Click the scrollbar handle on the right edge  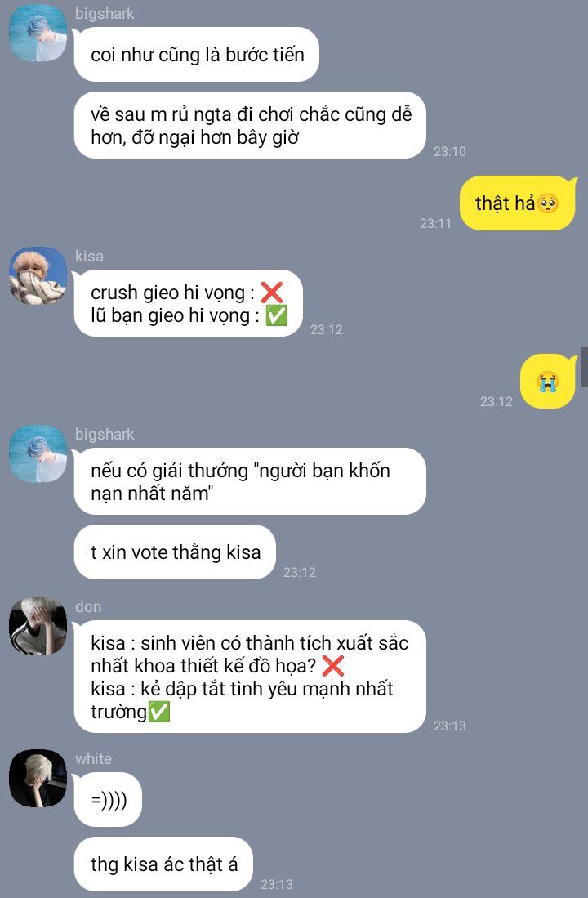coord(585,370)
